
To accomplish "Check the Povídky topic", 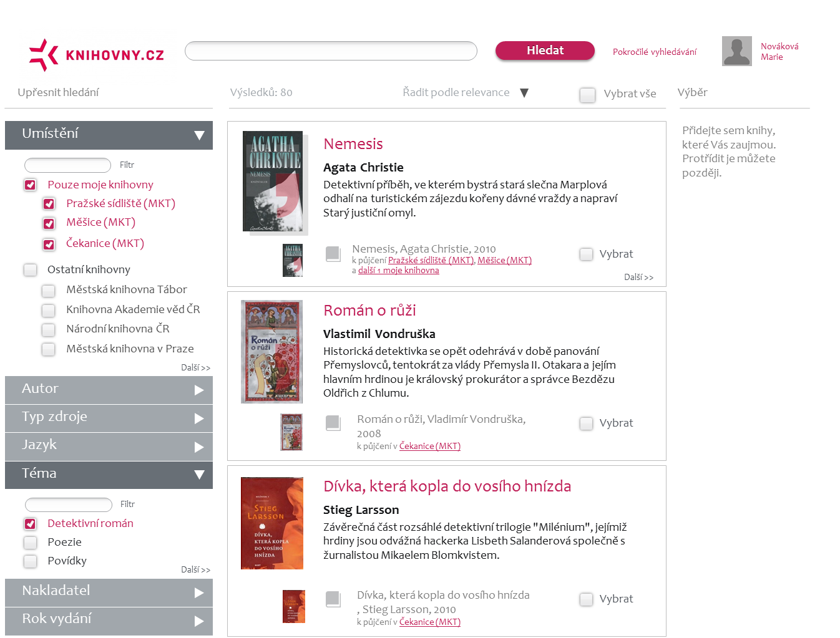I will click(30, 561).
